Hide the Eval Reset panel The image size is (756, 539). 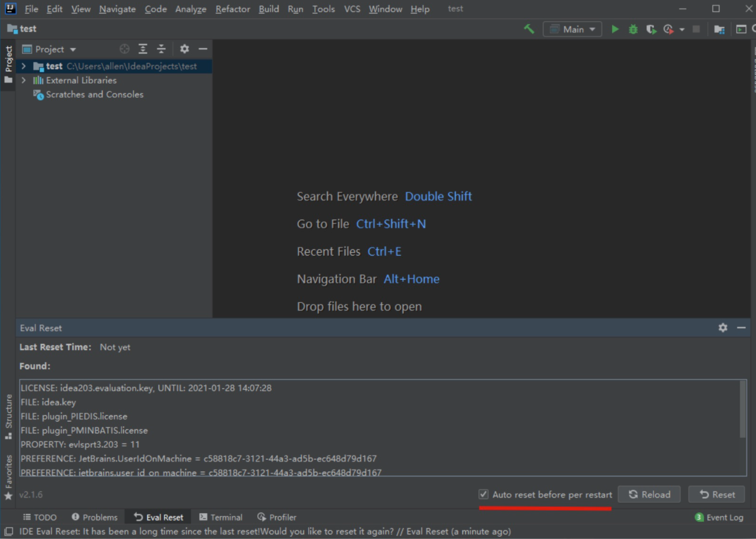[x=741, y=328]
